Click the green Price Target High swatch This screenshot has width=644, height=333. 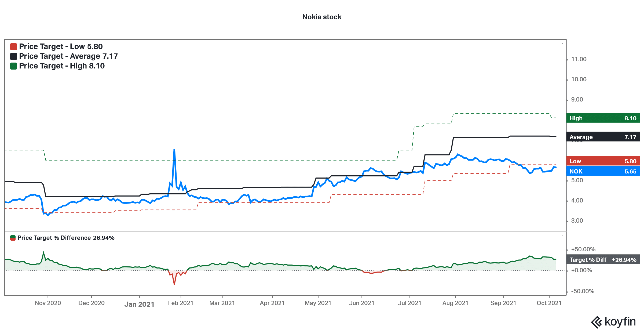(14, 66)
